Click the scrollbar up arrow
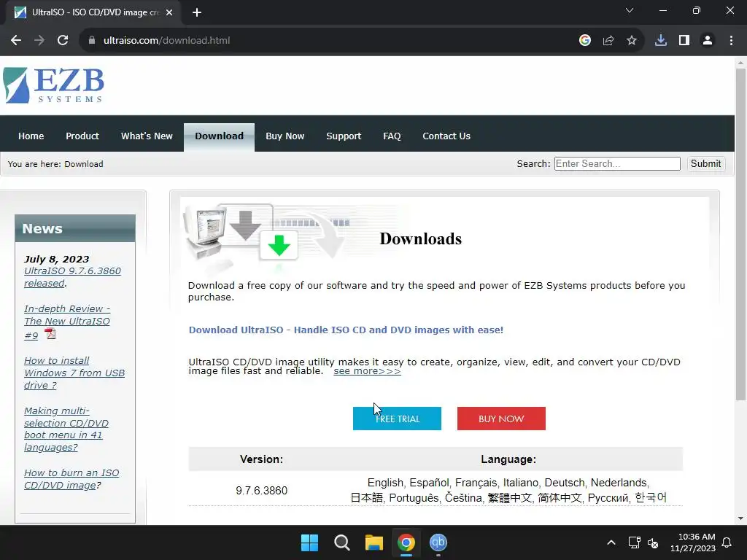Viewport: 747px width, 560px height. tap(741, 63)
